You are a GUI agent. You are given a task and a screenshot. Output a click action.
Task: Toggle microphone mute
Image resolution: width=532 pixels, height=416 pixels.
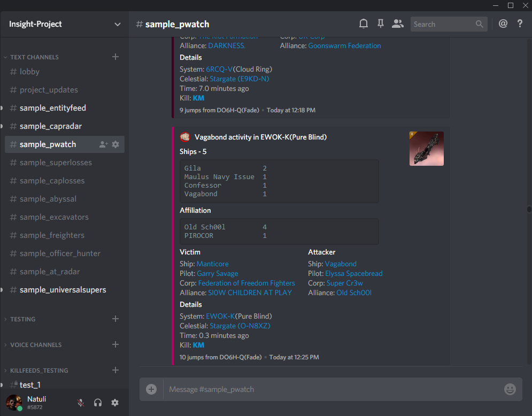coord(80,403)
